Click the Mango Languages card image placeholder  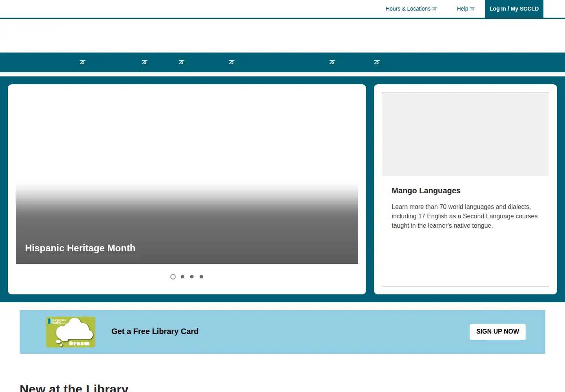point(465,134)
